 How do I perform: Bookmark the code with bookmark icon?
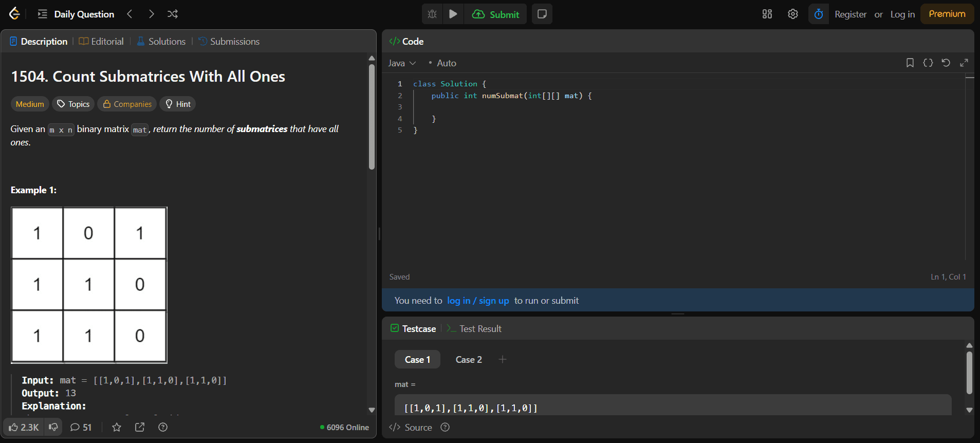pos(910,63)
